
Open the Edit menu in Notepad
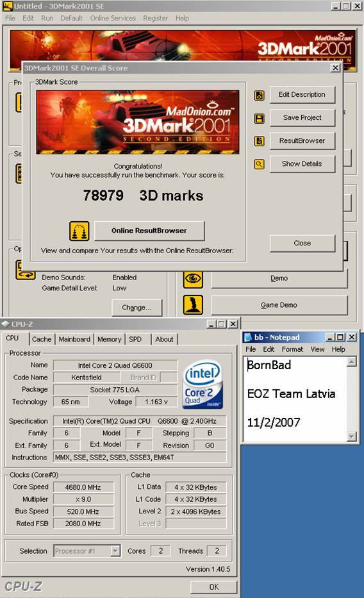[269, 349]
